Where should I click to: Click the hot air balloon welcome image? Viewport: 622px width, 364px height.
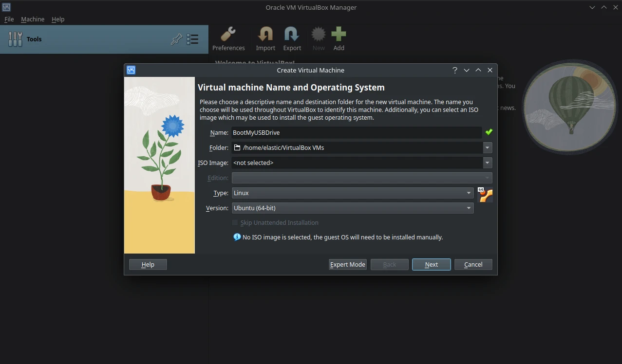point(570,107)
